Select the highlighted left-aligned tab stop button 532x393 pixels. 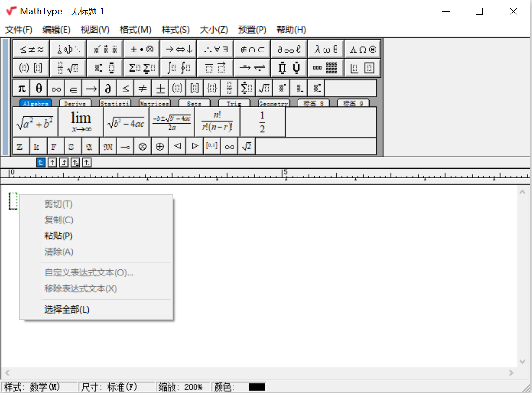(x=40, y=163)
